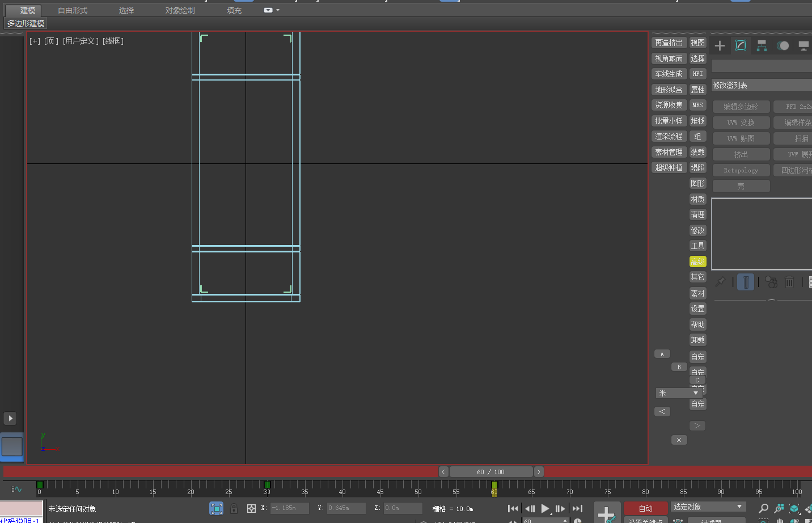Click the small A preset button
Image resolution: width=812 pixels, height=523 pixels.
point(662,354)
